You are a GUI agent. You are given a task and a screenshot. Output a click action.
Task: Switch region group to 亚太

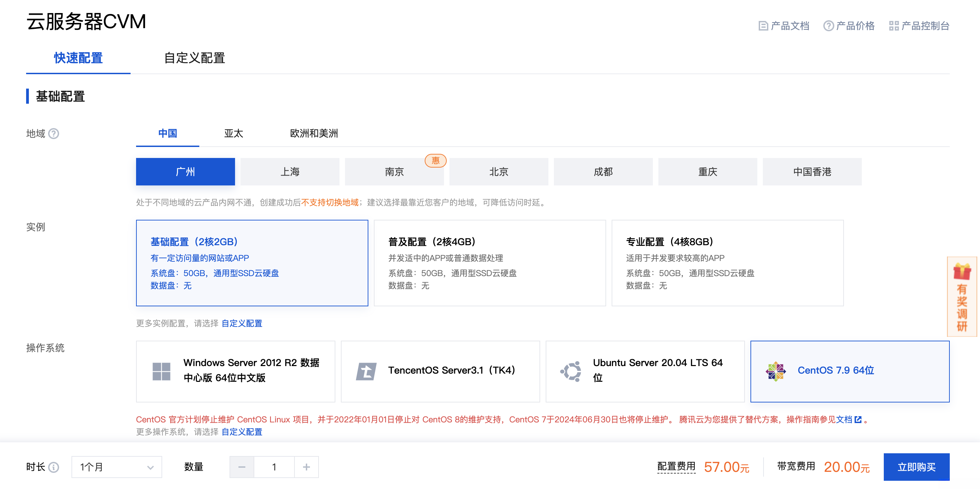point(233,134)
